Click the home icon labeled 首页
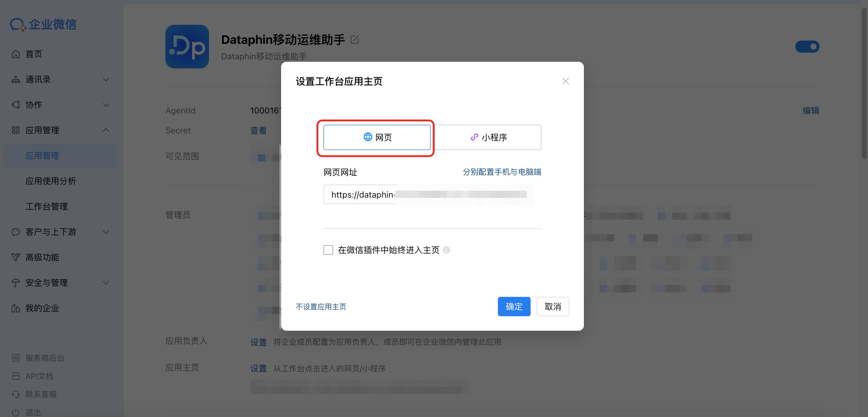This screenshot has height=417, width=868. [x=15, y=54]
